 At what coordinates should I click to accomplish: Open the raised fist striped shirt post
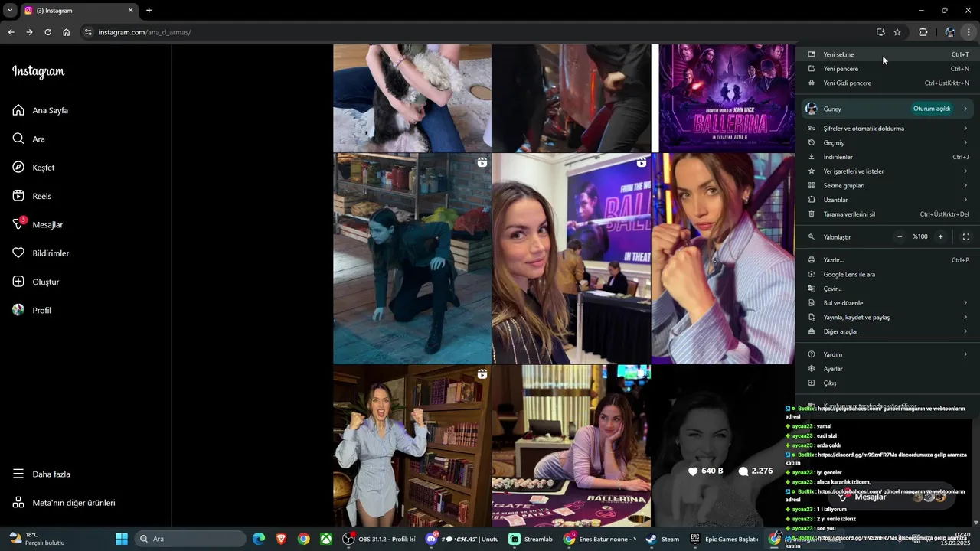pyautogui.click(x=724, y=259)
